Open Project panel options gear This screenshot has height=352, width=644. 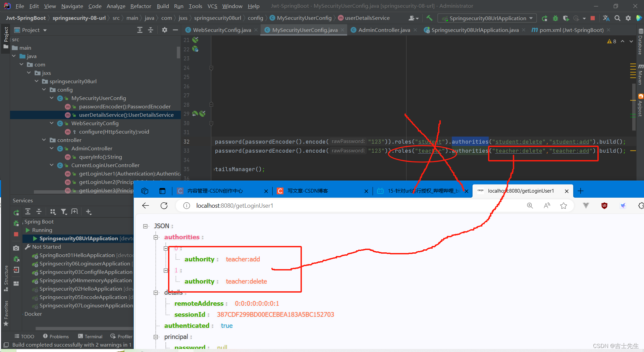click(164, 30)
